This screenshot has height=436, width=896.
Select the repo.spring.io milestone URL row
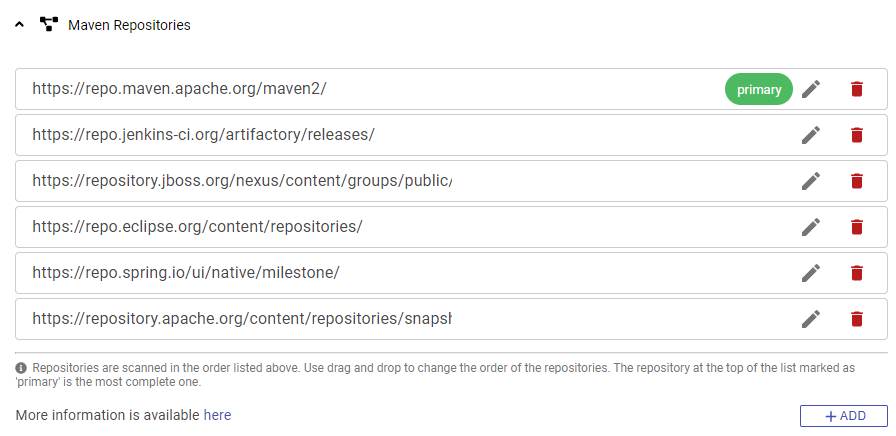[186, 273]
